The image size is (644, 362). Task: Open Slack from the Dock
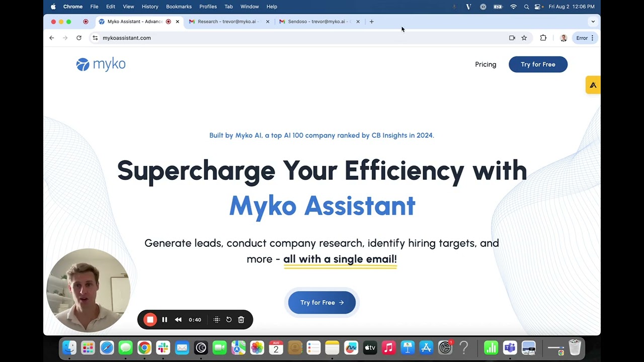click(x=163, y=348)
